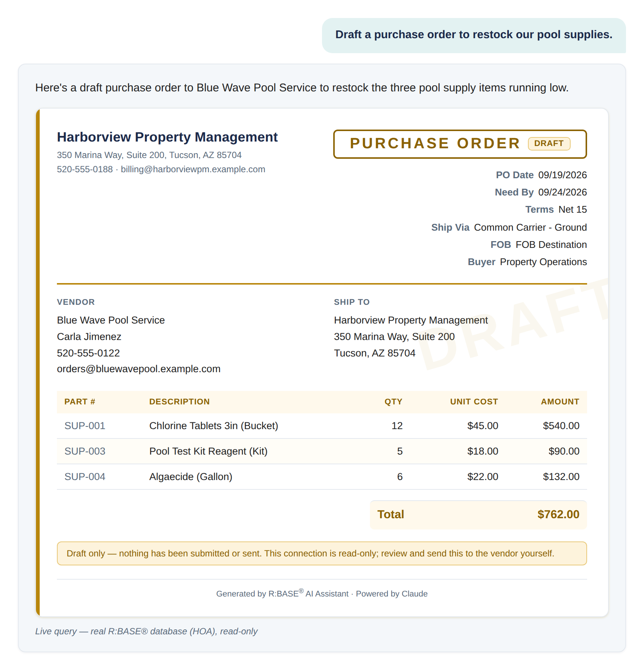Click vendor name Blue Wave Pool Service
Screen dimensions: 644x671
click(111, 320)
